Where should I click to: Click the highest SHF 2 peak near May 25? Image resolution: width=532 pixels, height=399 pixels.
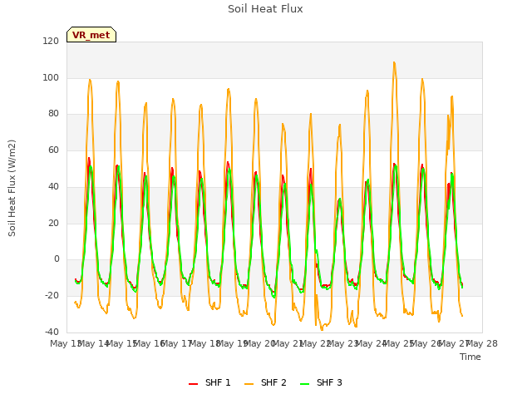coord(394,62)
